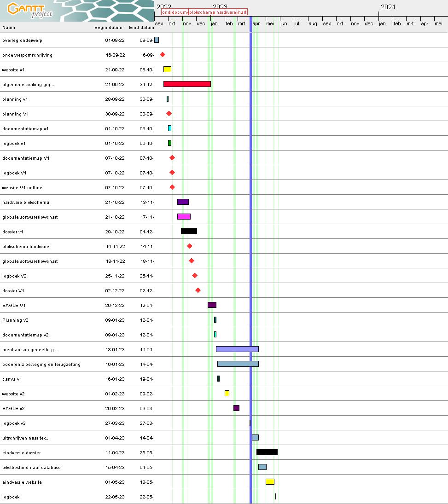Select the 'uitschrijven naar tek...' task name
Image resolution: width=448 pixels, height=504 pixels.
[26, 438]
